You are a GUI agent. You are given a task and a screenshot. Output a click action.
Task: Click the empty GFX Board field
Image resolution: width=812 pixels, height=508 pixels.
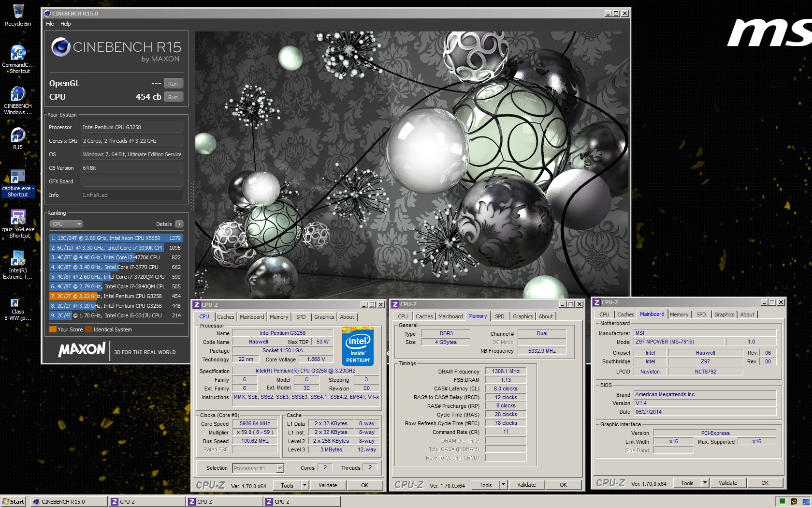click(132, 181)
